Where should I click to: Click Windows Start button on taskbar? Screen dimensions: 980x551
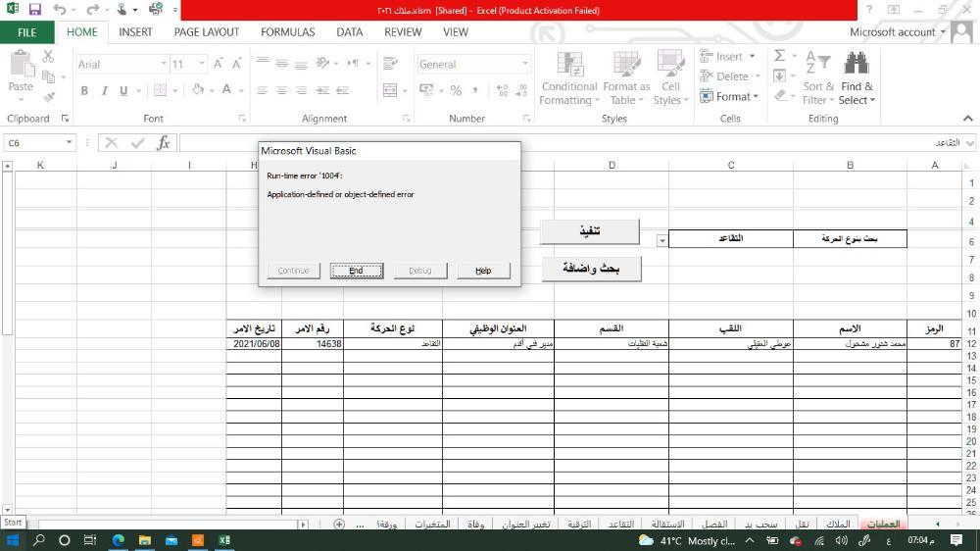tap(13, 540)
